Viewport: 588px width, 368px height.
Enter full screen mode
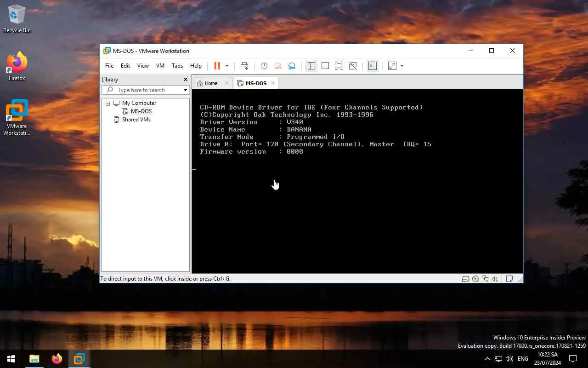pos(339,66)
